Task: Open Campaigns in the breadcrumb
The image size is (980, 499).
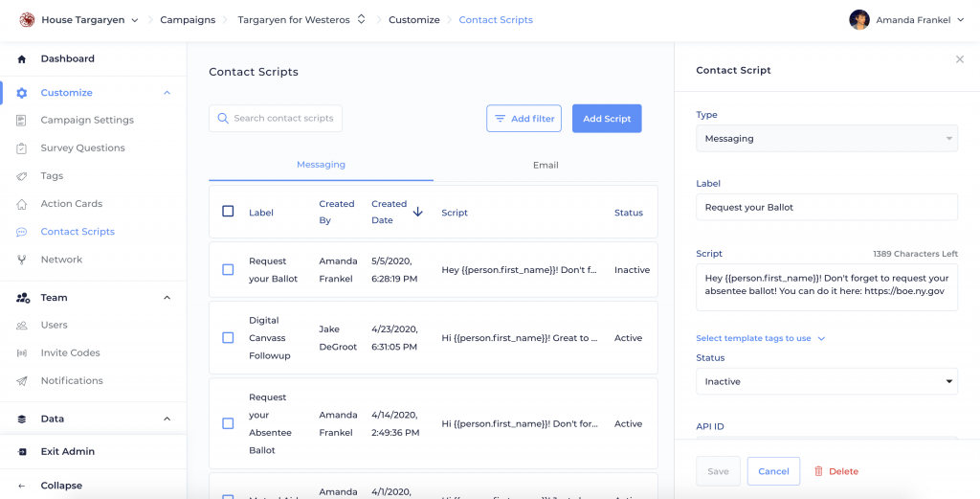Action: [x=188, y=20]
